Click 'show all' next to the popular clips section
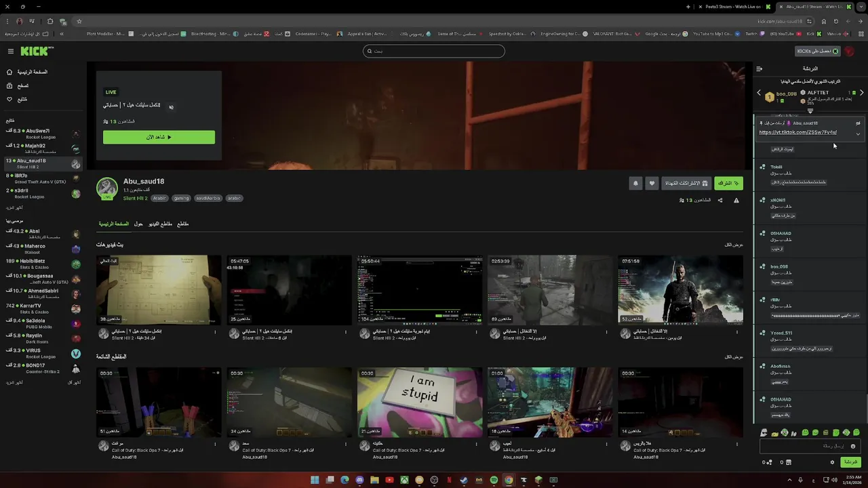 734,357
